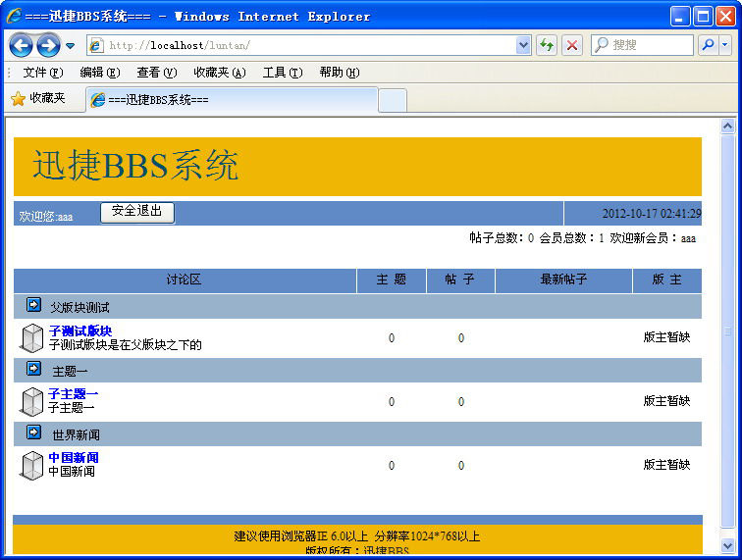Click the Internet Explorer title bar icon
Image resolution: width=742 pixels, height=560 pixels.
(14, 16)
